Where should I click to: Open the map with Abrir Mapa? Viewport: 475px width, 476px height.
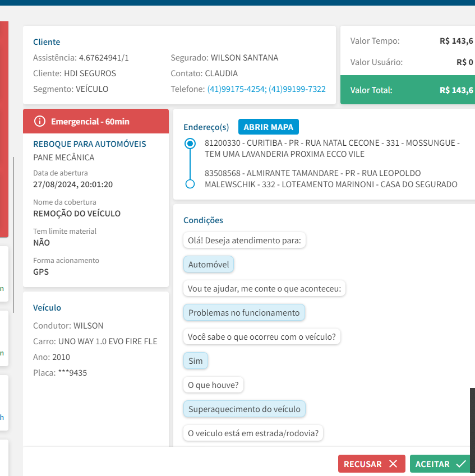[269, 127]
